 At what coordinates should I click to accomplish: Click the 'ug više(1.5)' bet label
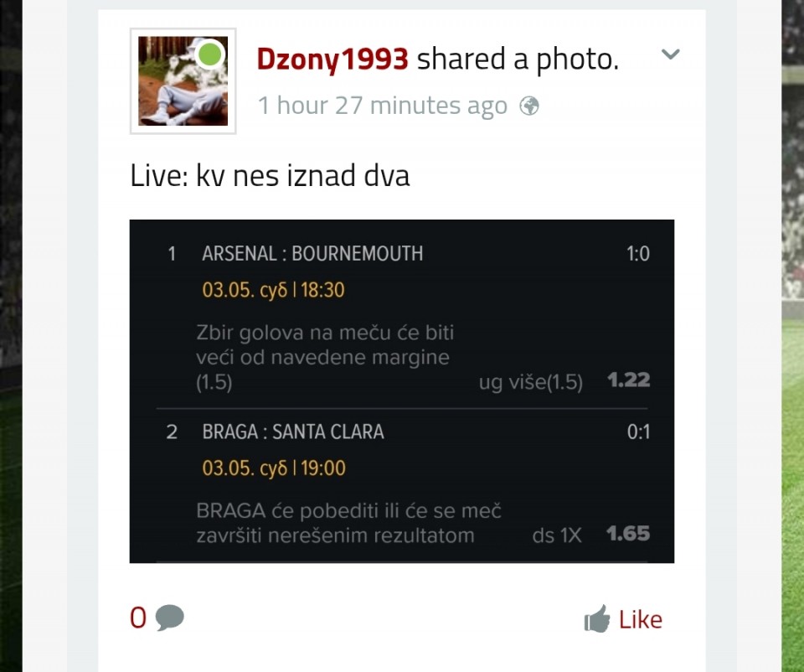coord(531,382)
